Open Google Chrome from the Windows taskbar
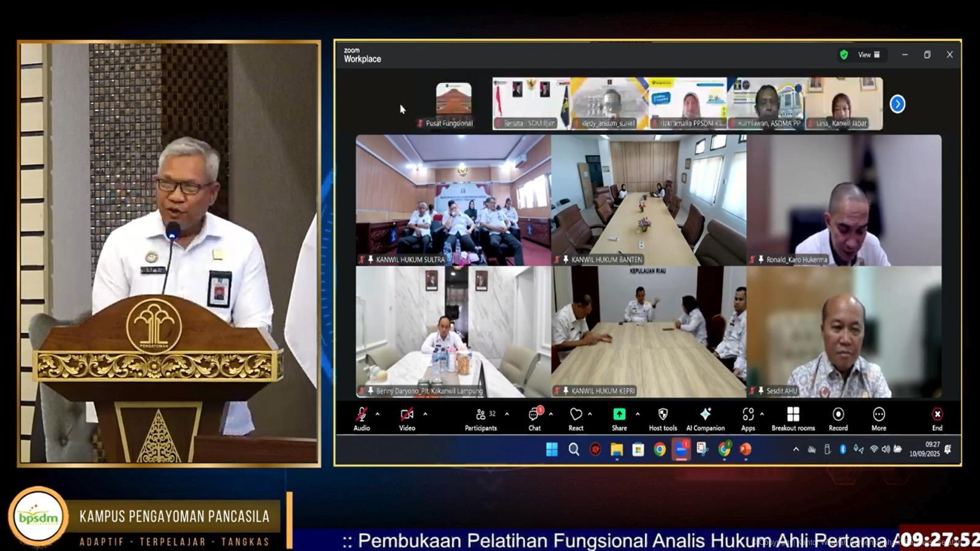Screen dimensions: 980x551 pos(660,450)
